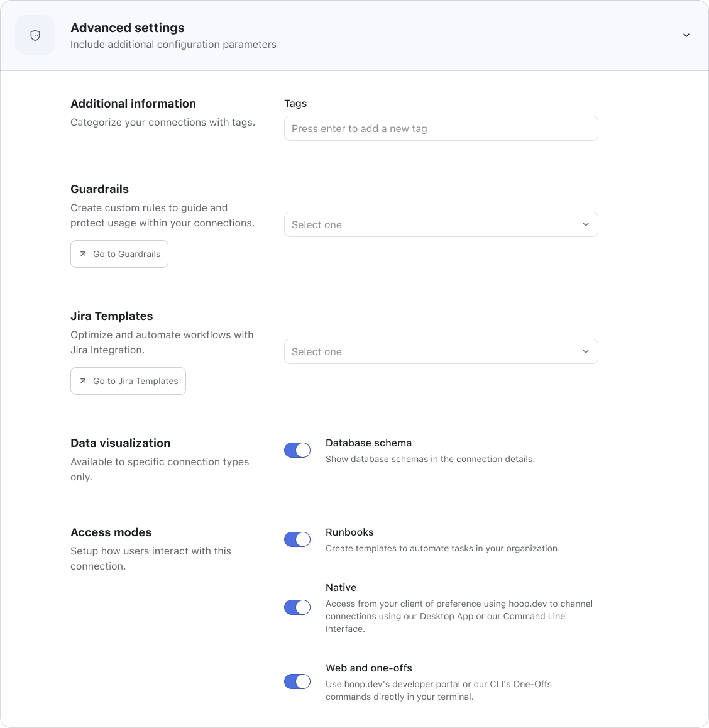
Task: Toggle the Native access mode switch
Action: (x=297, y=607)
